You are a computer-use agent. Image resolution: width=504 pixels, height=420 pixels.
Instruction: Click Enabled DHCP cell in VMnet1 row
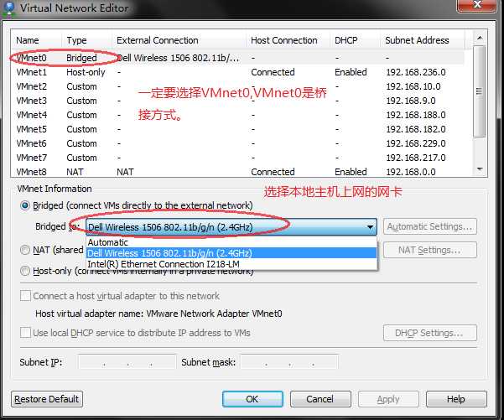351,72
